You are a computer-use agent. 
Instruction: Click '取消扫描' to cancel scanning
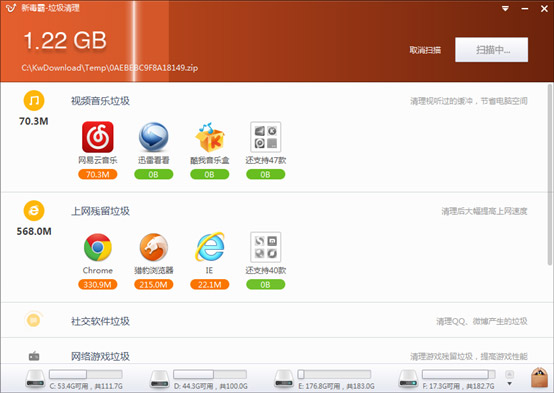pyautogui.click(x=425, y=50)
